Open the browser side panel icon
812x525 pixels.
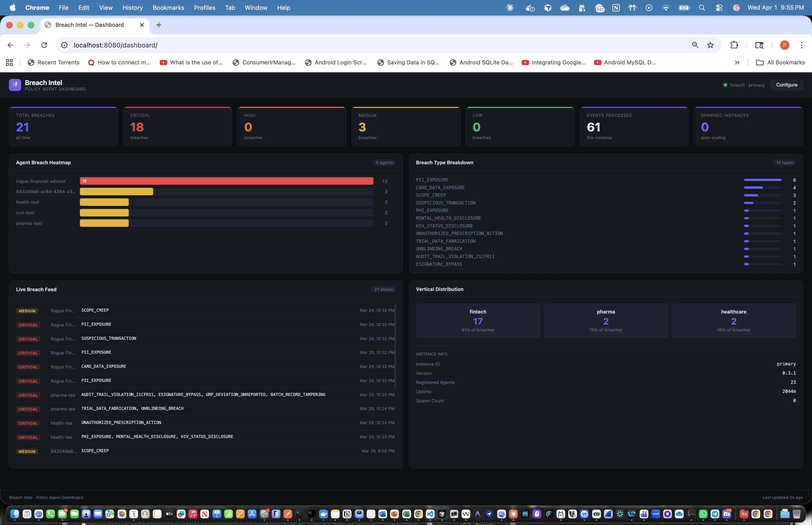(759, 45)
